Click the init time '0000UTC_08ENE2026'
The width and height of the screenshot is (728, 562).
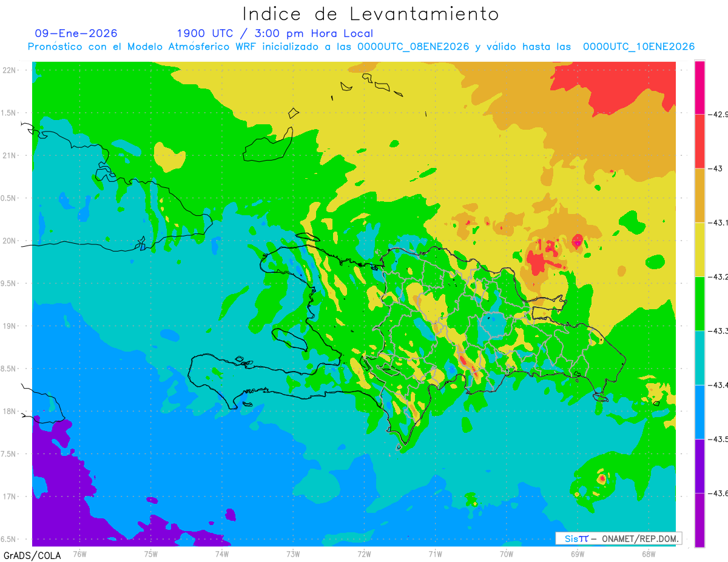(x=413, y=47)
